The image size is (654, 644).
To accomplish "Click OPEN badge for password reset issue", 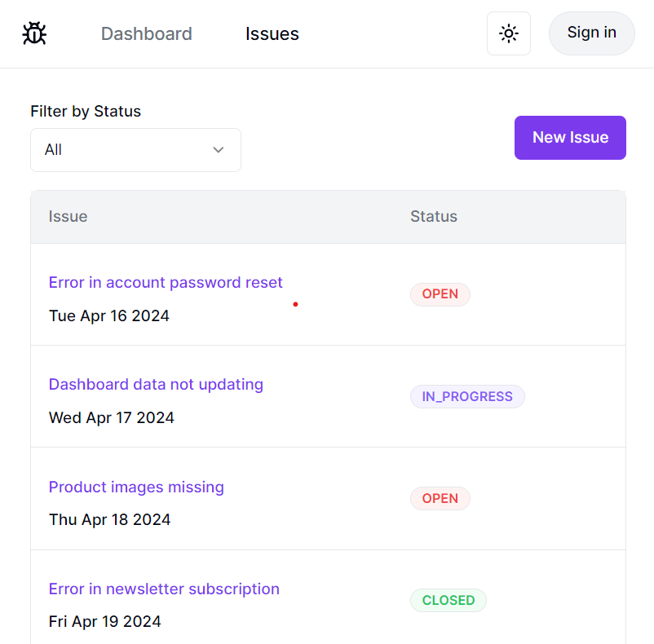I will click(x=440, y=294).
